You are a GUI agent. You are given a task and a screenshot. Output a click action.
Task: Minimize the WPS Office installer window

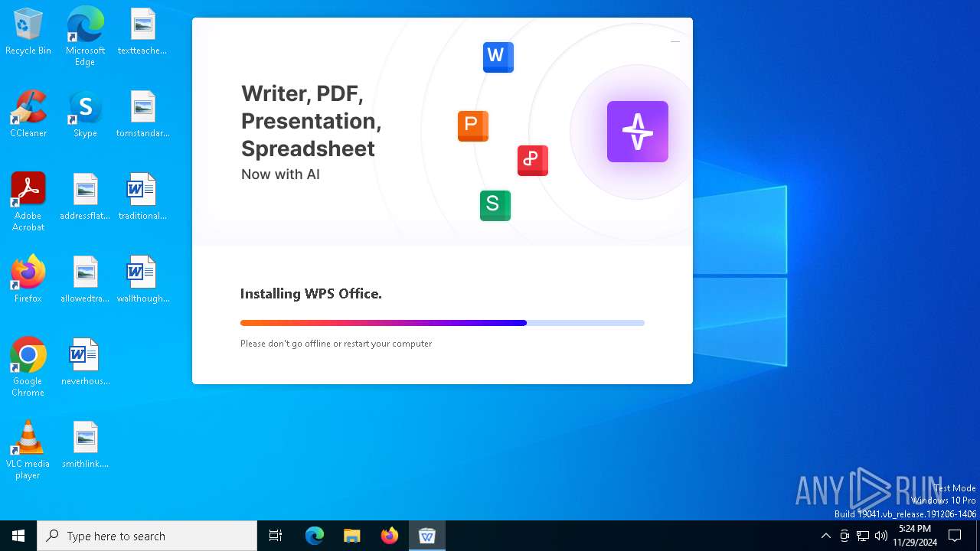pos(675,41)
